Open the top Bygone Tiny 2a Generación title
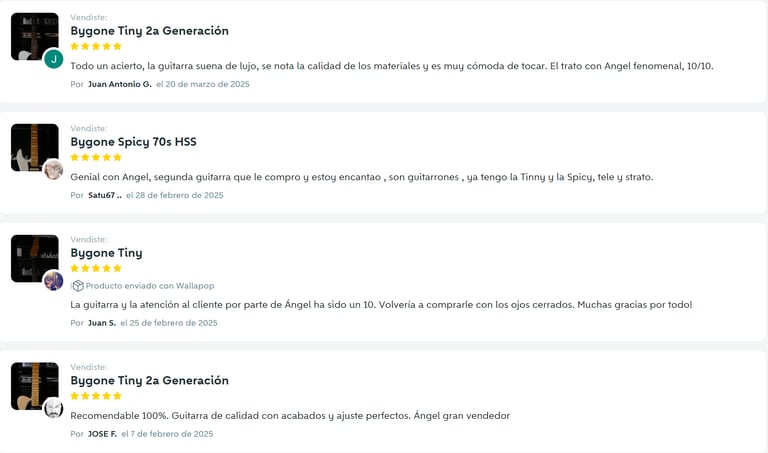This screenshot has width=768, height=453. [149, 31]
